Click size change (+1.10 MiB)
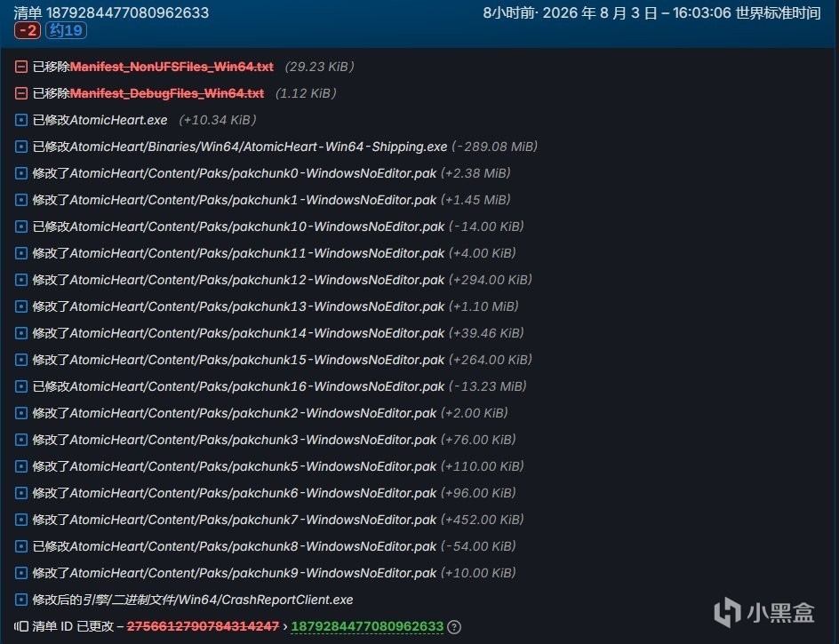 [483, 306]
